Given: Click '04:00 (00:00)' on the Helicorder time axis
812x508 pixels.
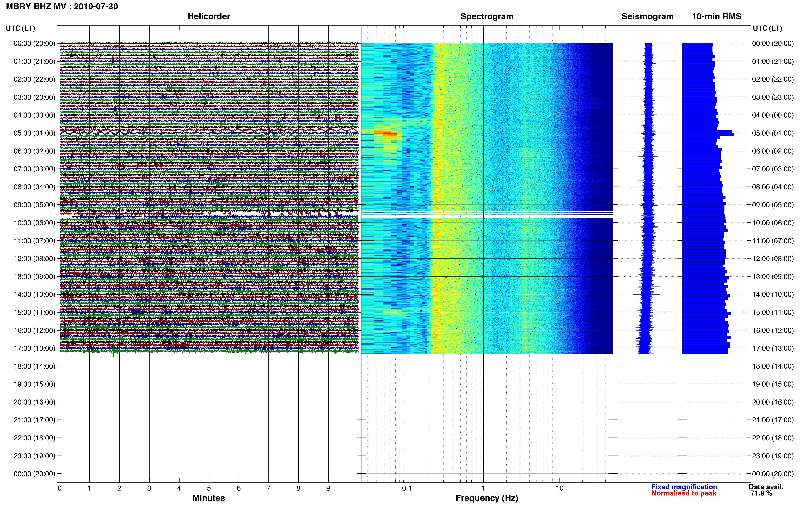Looking at the screenshot, I should click(34, 115).
